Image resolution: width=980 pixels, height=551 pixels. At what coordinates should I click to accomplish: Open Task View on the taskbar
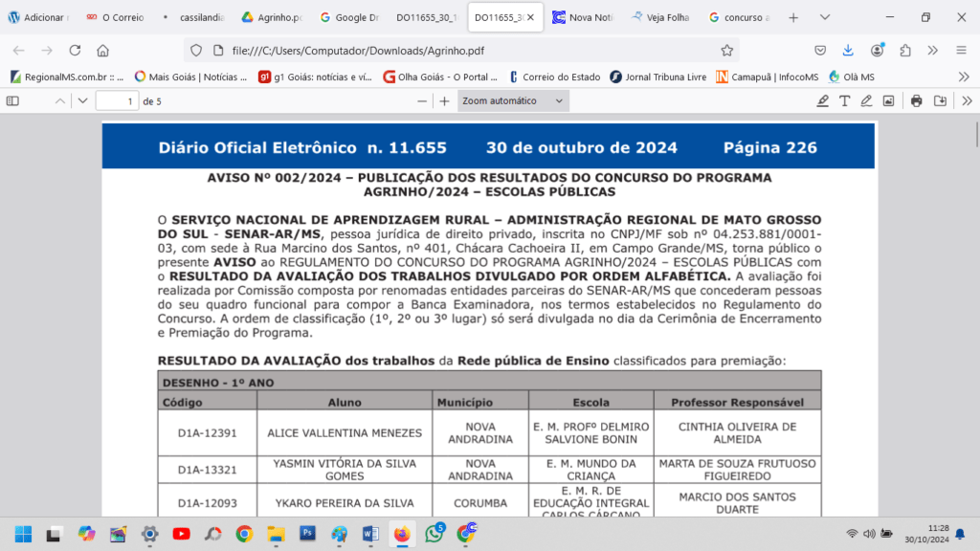point(54,534)
